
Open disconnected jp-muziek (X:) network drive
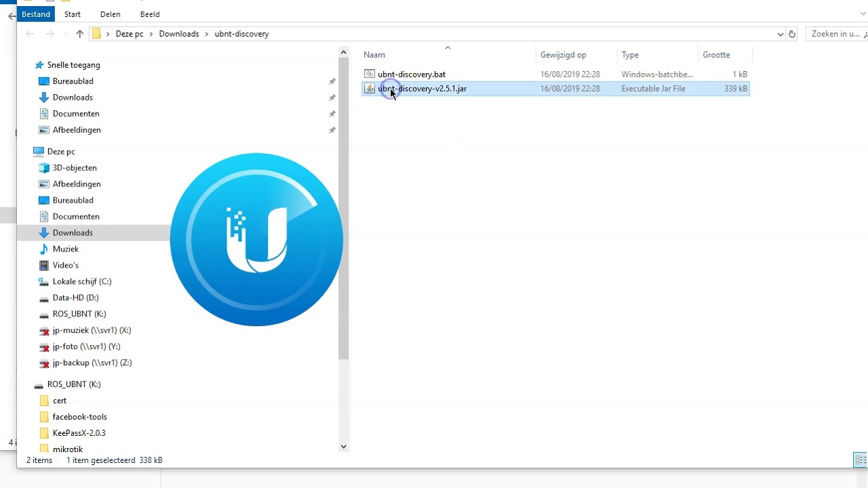click(x=92, y=331)
